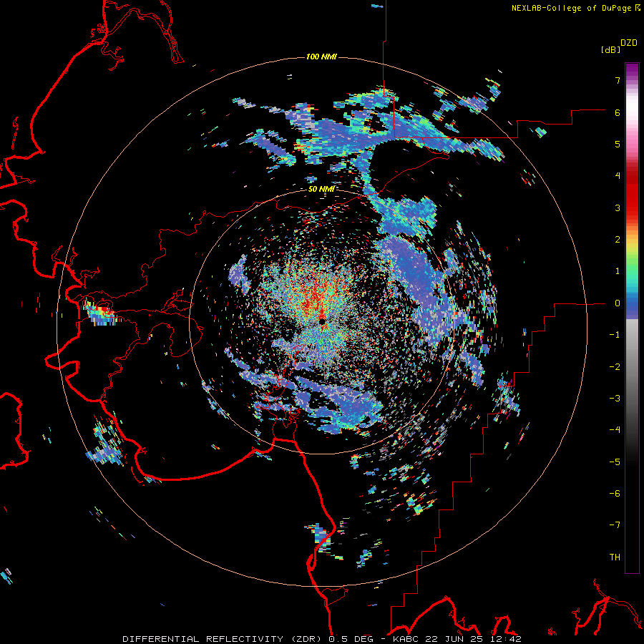This screenshot has height=644, width=644.
Task: Select the 0 dB scale label
Action: (618, 303)
